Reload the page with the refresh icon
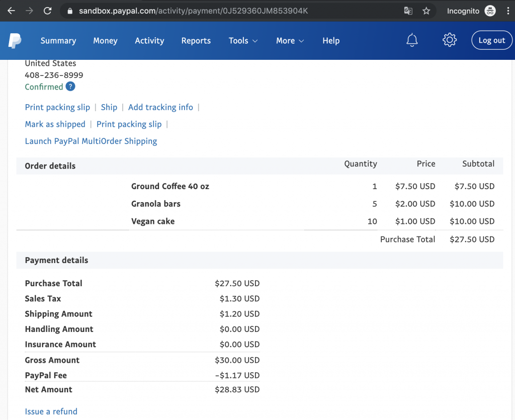 [48, 11]
